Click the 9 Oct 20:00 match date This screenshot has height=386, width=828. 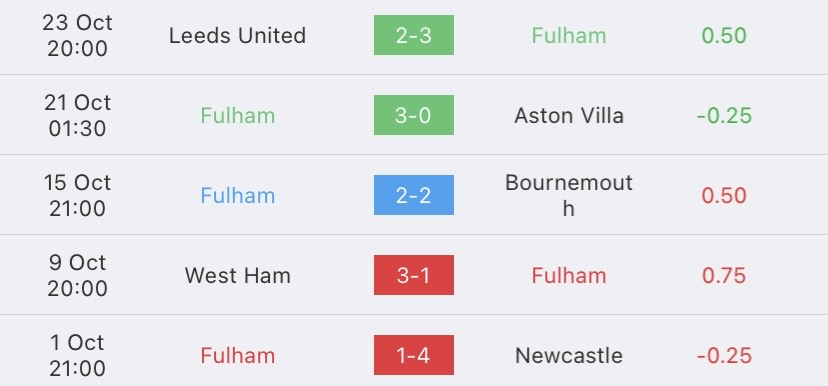click(78, 275)
